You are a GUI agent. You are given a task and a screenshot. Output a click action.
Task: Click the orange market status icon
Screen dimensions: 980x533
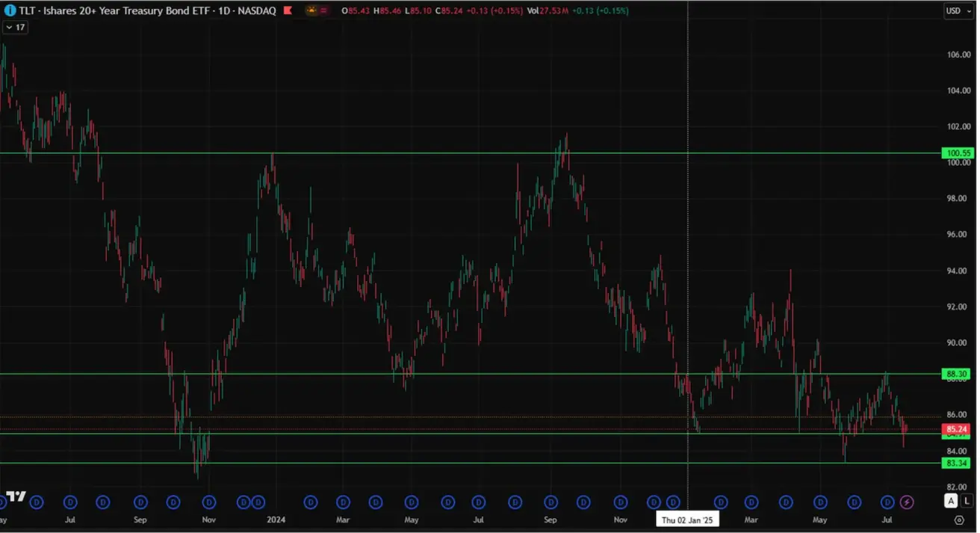tap(311, 11)
